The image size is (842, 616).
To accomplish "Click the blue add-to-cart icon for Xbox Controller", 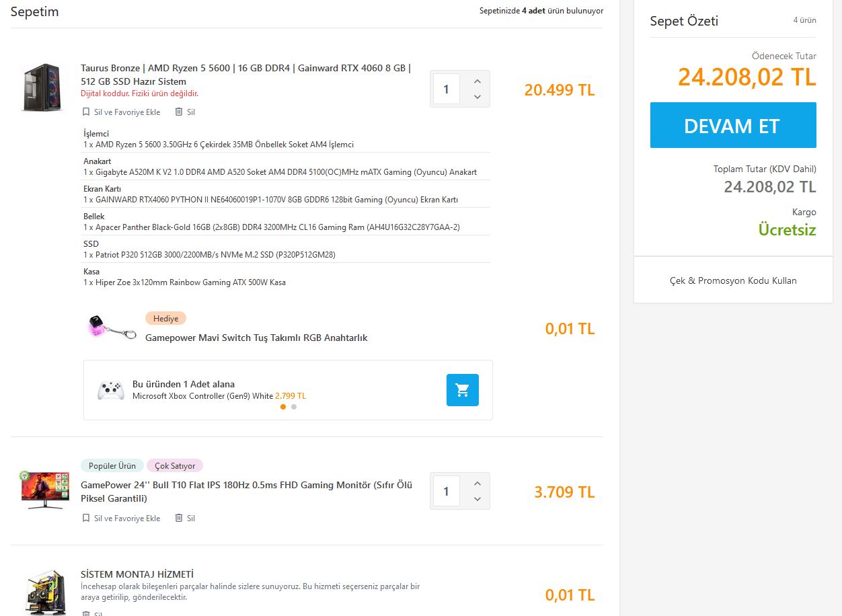I will point(462,390).
